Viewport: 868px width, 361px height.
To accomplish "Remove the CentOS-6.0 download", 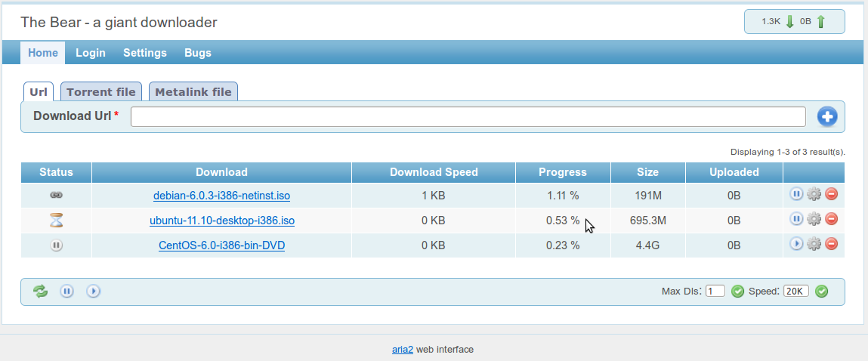I will [831, 244].
